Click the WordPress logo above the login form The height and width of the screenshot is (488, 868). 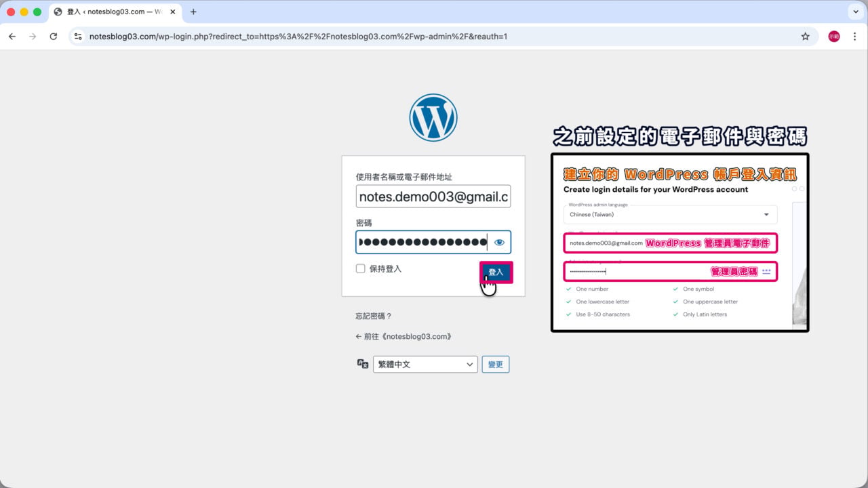pos(433,117)
